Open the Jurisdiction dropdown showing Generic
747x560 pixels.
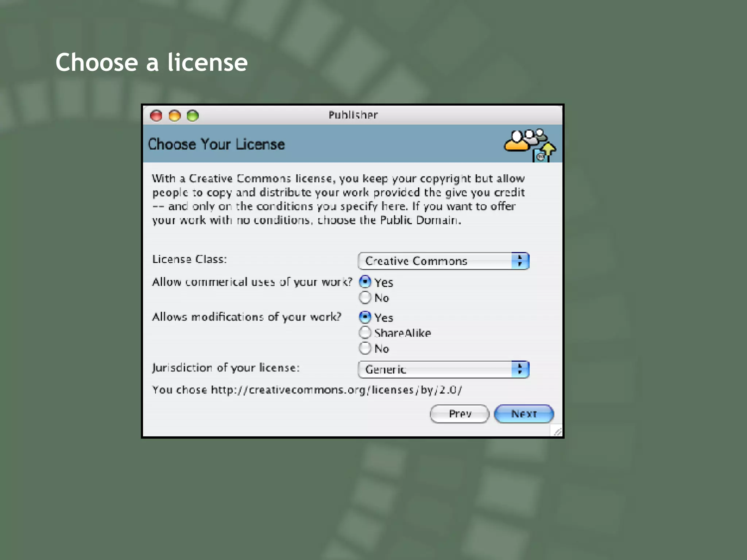444,369
